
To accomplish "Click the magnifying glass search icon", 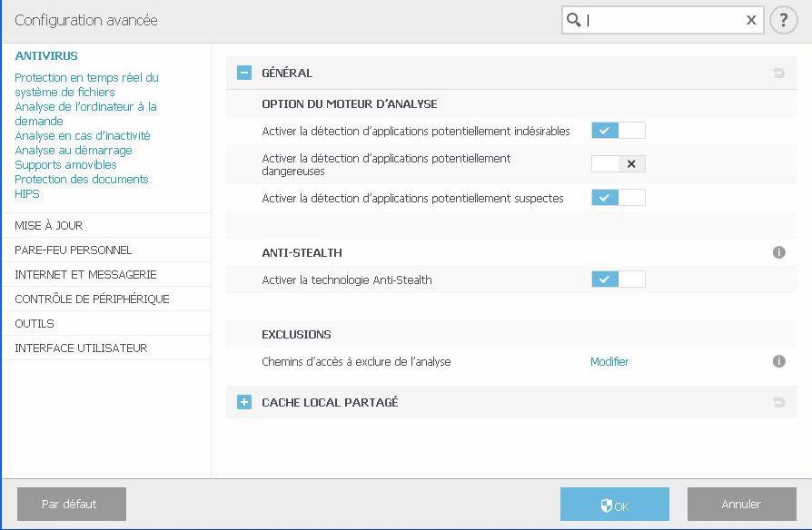I will (x=573, y=20).
